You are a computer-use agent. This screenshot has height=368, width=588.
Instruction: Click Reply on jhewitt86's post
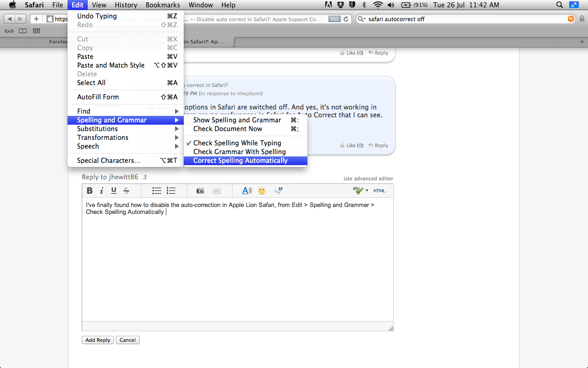pos(378,145)
